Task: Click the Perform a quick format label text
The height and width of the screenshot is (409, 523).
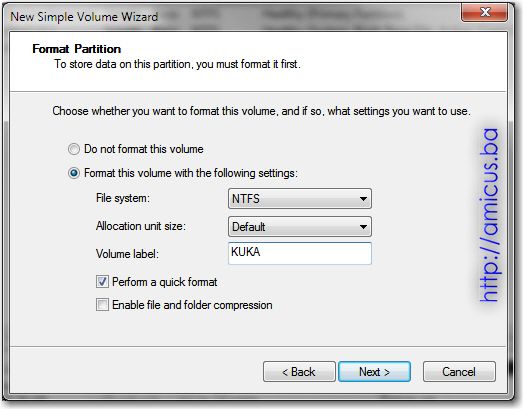Action: click(x=164, y=282)
